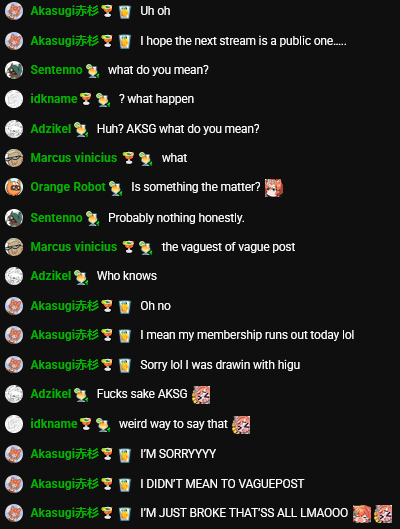The height and width of the screenshot is (529, 400).
Task: Click the first fox emote in the final message
Action: [x=362, y=514]
